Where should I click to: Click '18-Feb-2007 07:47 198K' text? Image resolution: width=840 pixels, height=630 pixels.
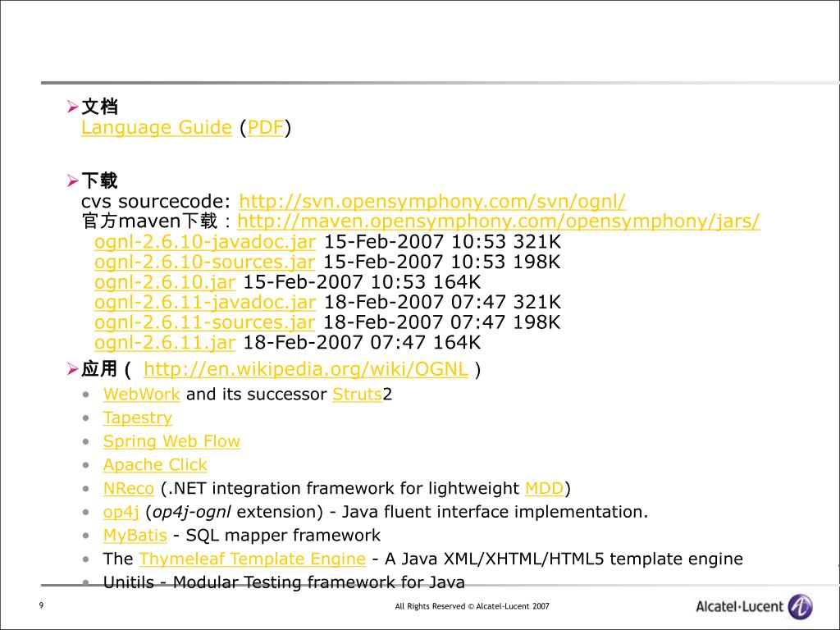442,322
